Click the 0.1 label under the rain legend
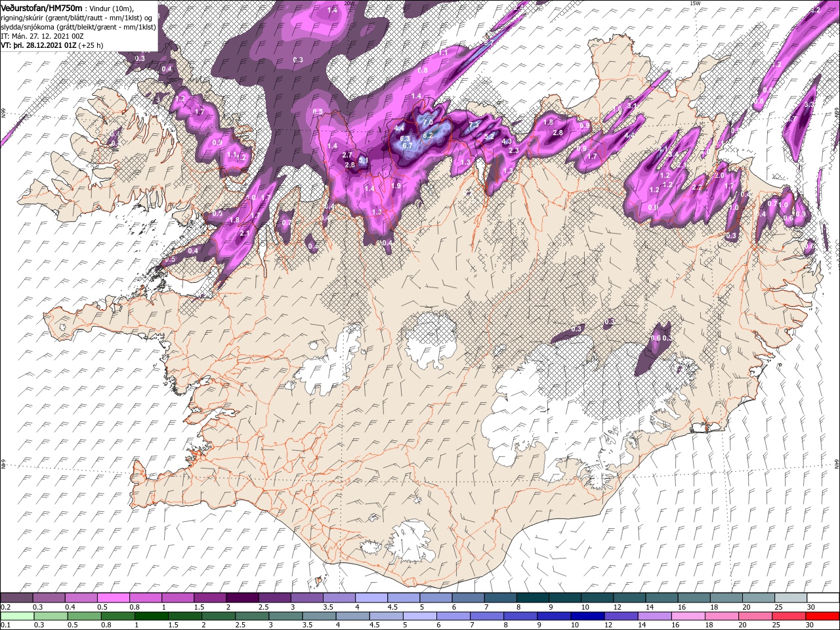This screenshot has height=630, width=840. pos(5,625)
